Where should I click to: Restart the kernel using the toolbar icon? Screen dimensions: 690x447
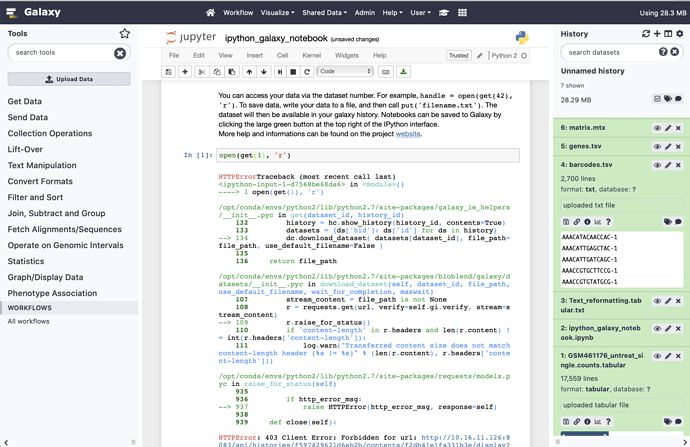pyautogui.click(x=307, y=72)
